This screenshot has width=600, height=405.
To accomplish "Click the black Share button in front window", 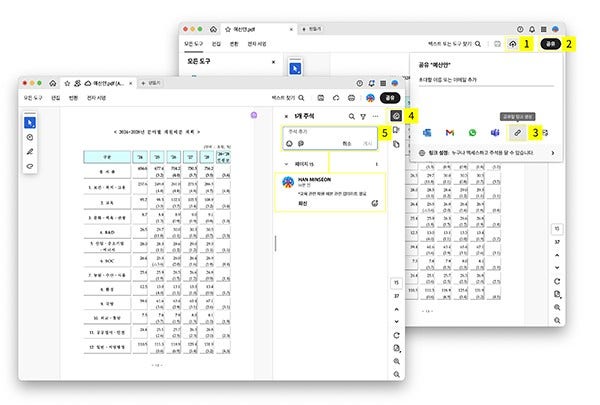I will 390,98.
